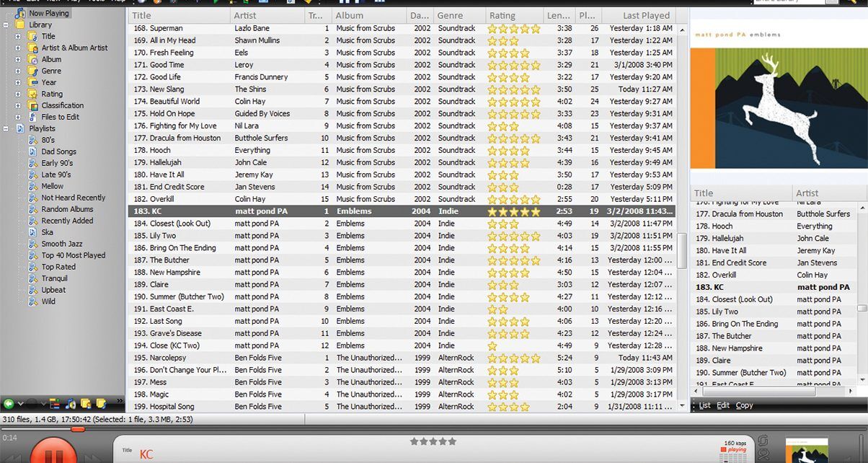
Task: Click the side panel horizontal scrollbar
Action: 760,392
